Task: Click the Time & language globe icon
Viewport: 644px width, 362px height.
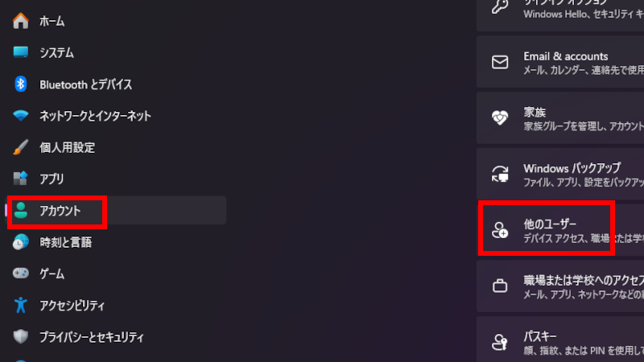Action: coord(21,241)
